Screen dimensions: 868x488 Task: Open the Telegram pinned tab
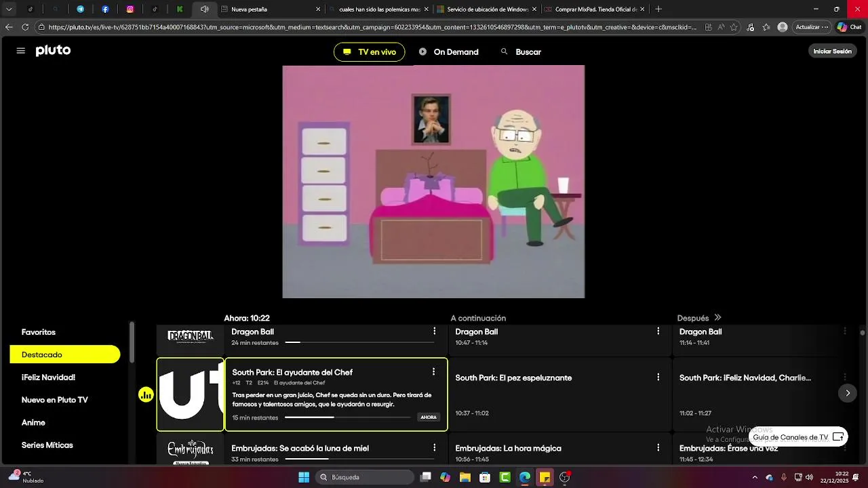pyautogui.click(x=80, y=9)
